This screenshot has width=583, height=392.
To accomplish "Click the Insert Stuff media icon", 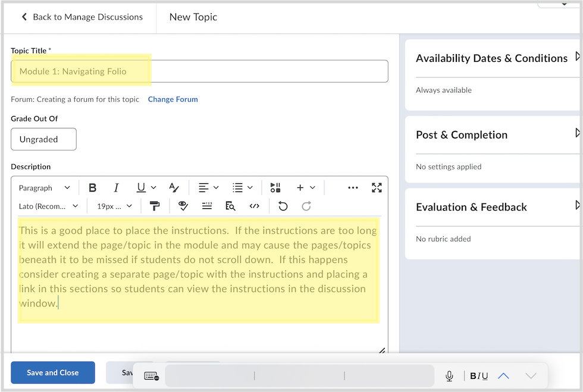I will point(275,188).
